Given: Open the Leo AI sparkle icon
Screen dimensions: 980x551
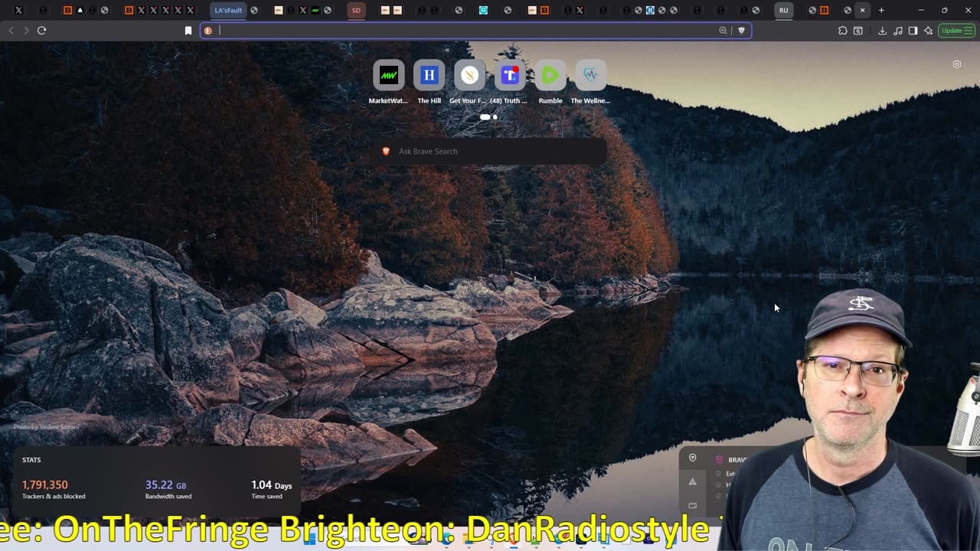Looking at the screenshot, I should (x=928, y=31).
